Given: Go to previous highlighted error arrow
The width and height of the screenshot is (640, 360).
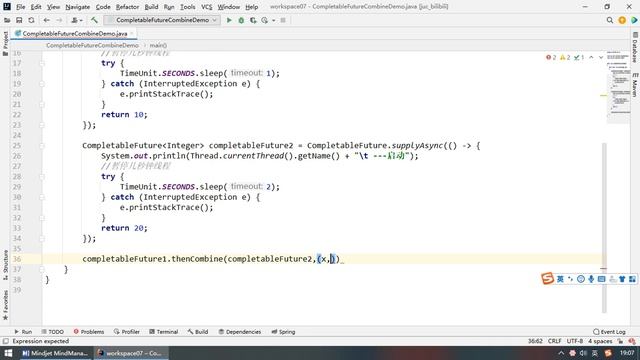Looking at the screenshot, I should (591, 58).
